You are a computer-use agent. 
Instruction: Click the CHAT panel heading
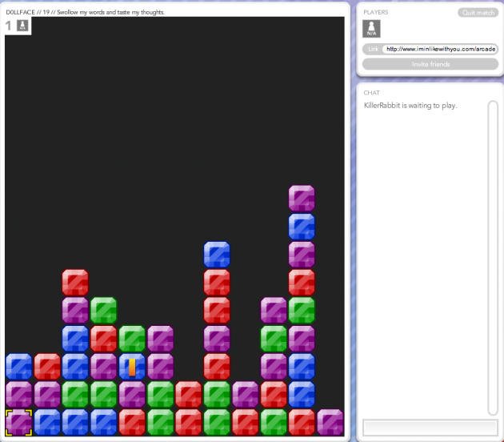tap(371, 93)
